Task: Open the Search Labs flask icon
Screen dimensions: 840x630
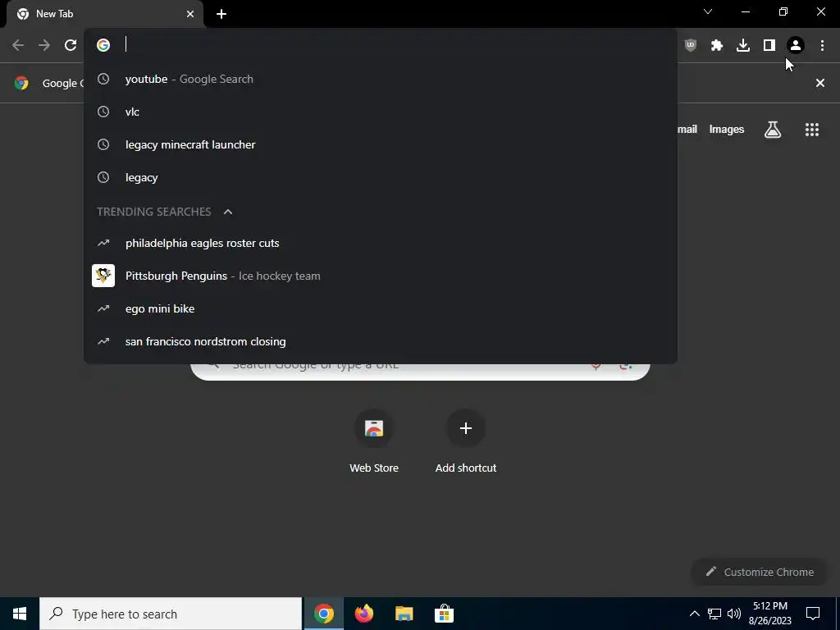Action: click(773, 129)
